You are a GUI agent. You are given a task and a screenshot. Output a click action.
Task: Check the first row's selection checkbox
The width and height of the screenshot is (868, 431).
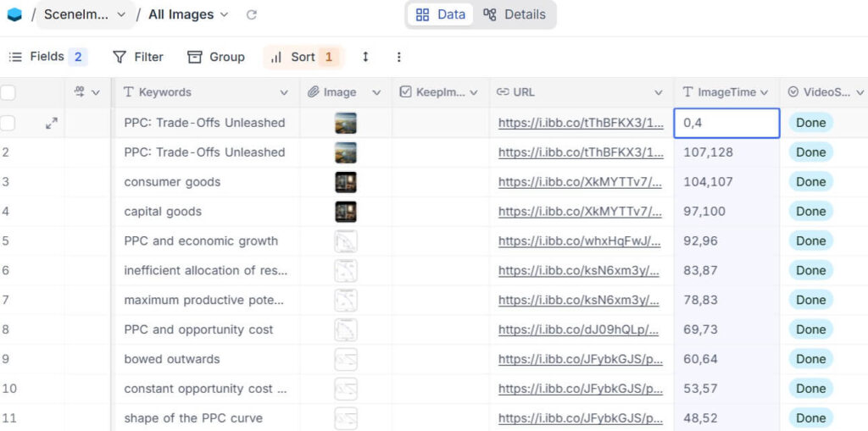(x=8, y=123)
